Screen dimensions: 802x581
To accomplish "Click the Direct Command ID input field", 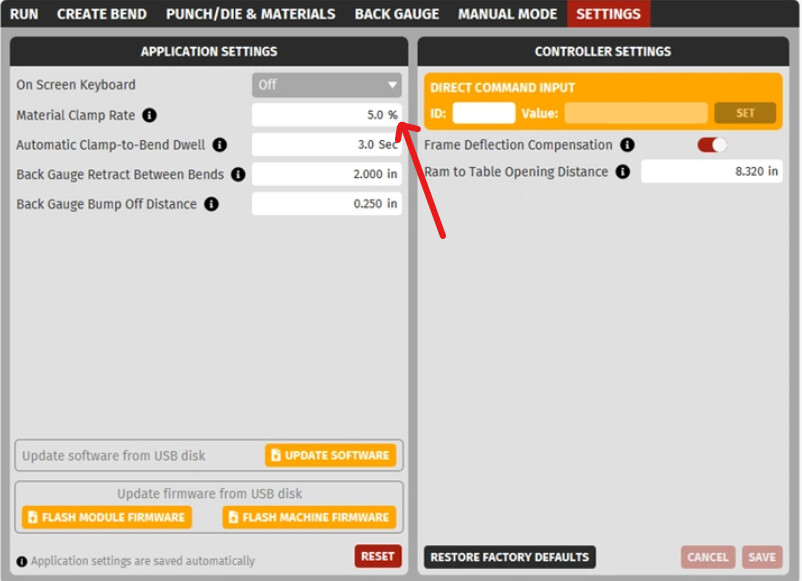I will click(483, 113).
